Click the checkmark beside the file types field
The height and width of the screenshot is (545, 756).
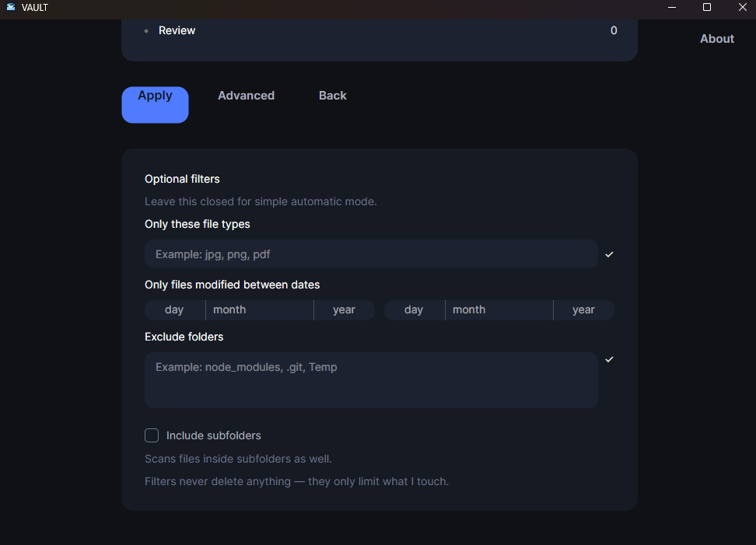pyautogui.click(x=610, y=254)
